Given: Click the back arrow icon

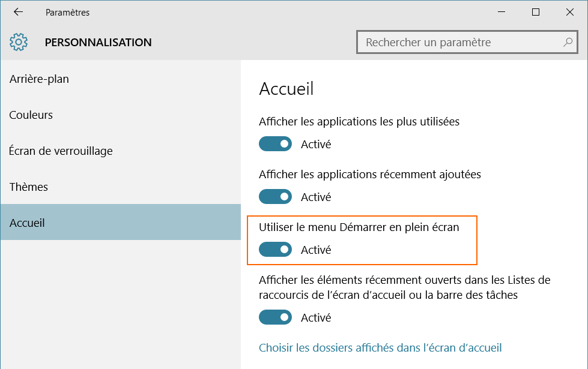Looking at the screenshot, I should coord(18,12).
